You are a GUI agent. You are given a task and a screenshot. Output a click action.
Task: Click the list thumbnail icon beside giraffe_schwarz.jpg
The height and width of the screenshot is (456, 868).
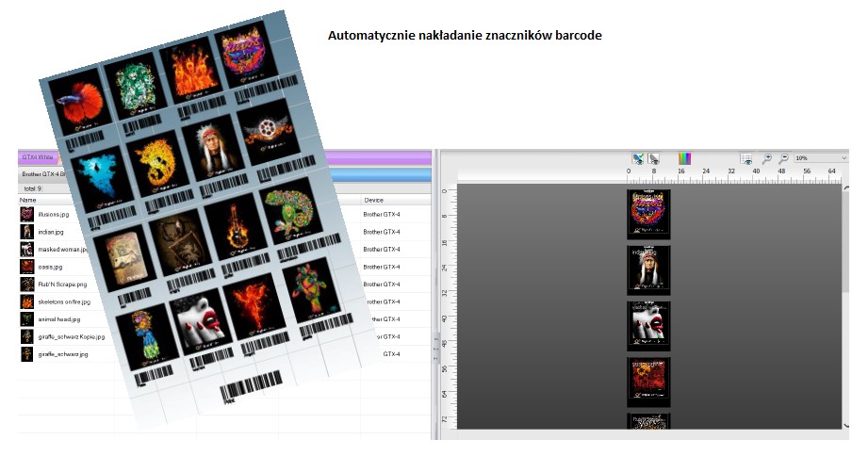[x=26, y=354]
